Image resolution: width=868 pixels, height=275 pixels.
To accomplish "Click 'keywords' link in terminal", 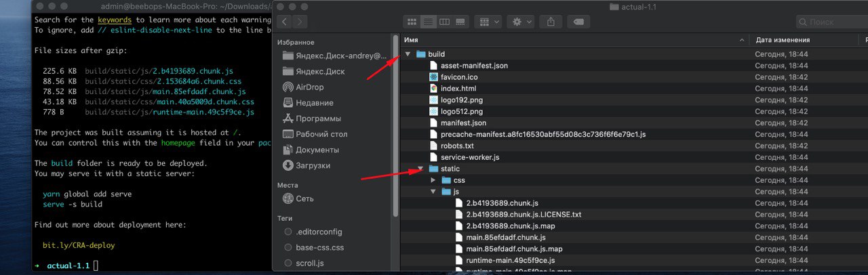I will coord(115,20).
